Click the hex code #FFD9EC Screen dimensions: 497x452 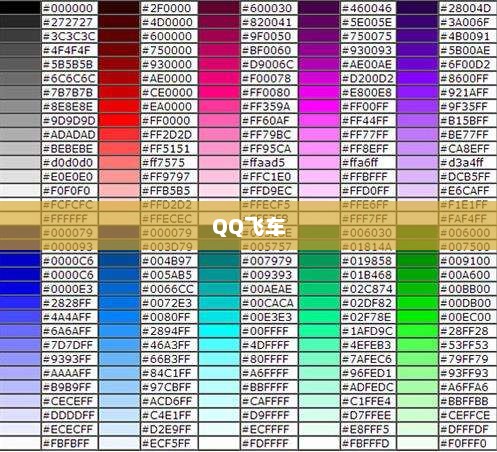(267, 191)
